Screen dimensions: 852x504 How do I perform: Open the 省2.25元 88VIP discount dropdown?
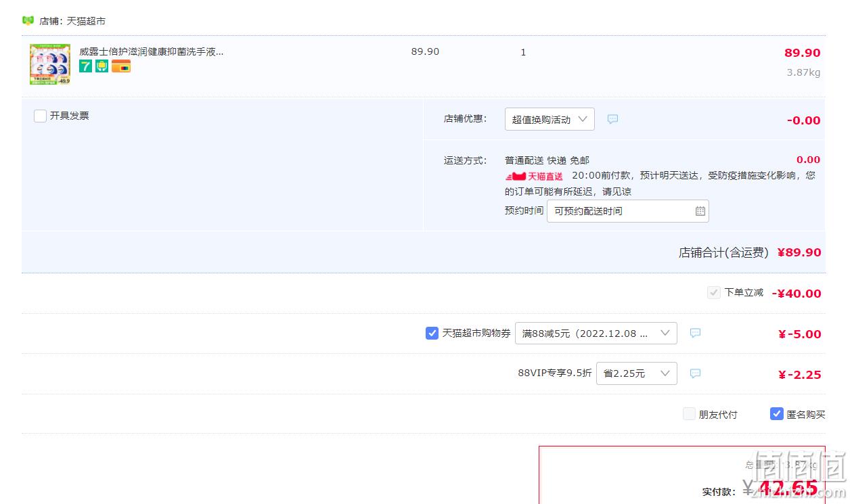(x=636, y=373)
